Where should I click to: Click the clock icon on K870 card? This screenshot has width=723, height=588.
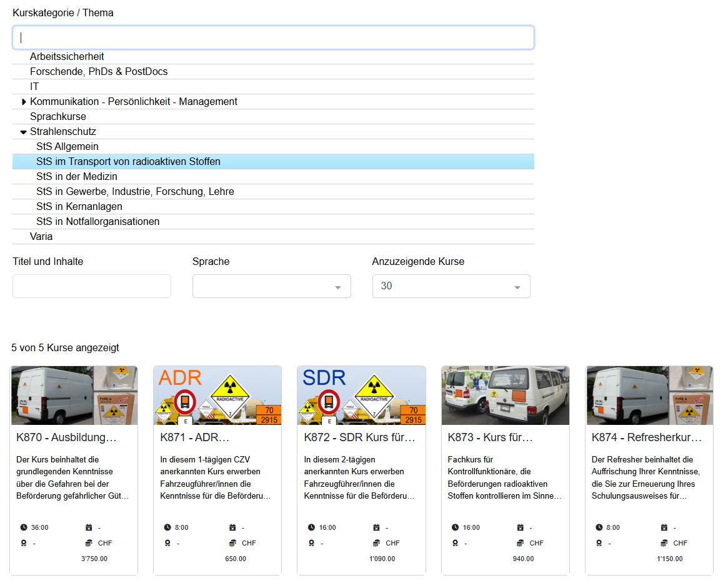pos(24,527)
